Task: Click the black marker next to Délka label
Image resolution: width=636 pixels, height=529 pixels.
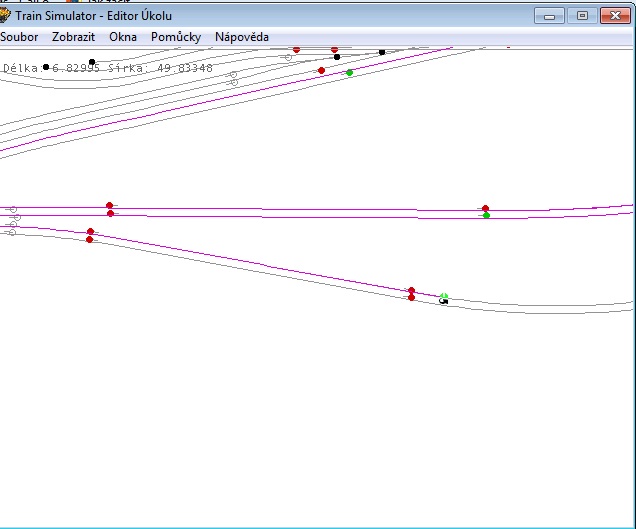Action: tap(46, 67)
